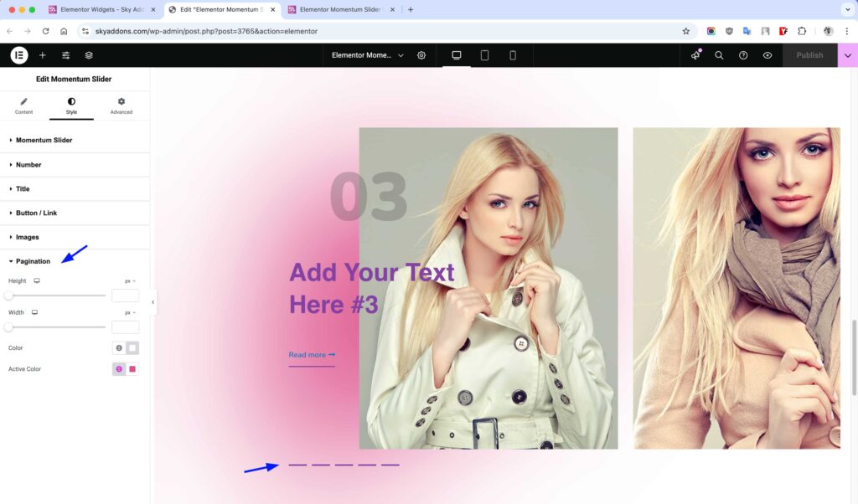Expand the Title section
This screenshot has width=858, height=504.
click(75, 188)
